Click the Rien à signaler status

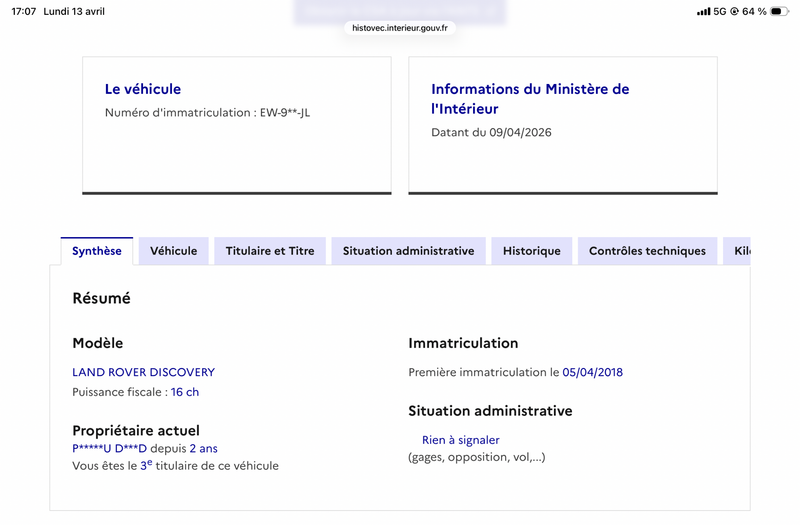[x=461, y=440]
